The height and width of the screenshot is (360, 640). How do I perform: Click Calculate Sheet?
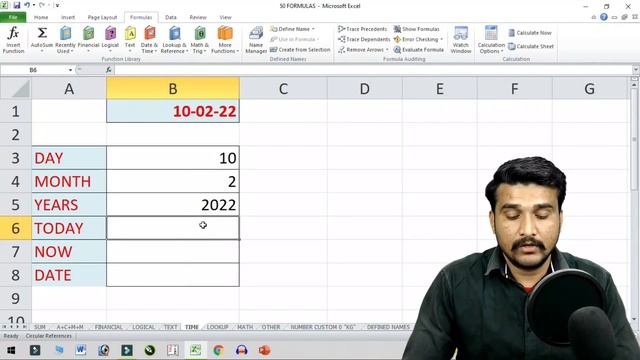click(x=531, y=47)
